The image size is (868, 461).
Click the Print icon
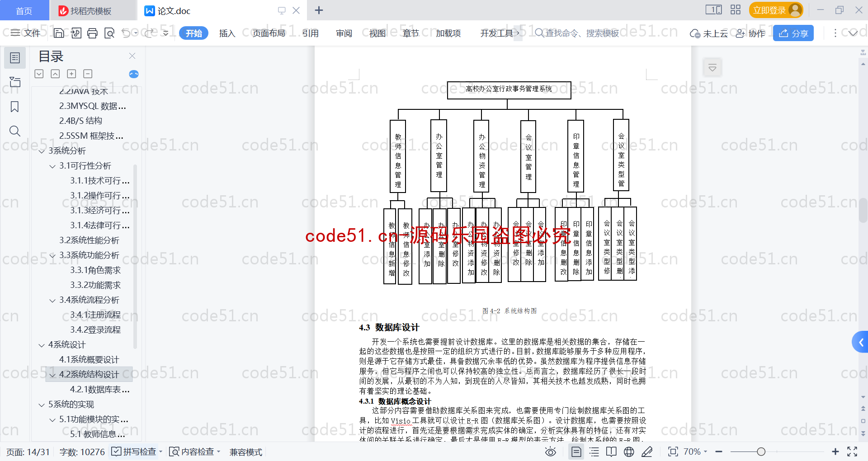click(x=93, y=33)
